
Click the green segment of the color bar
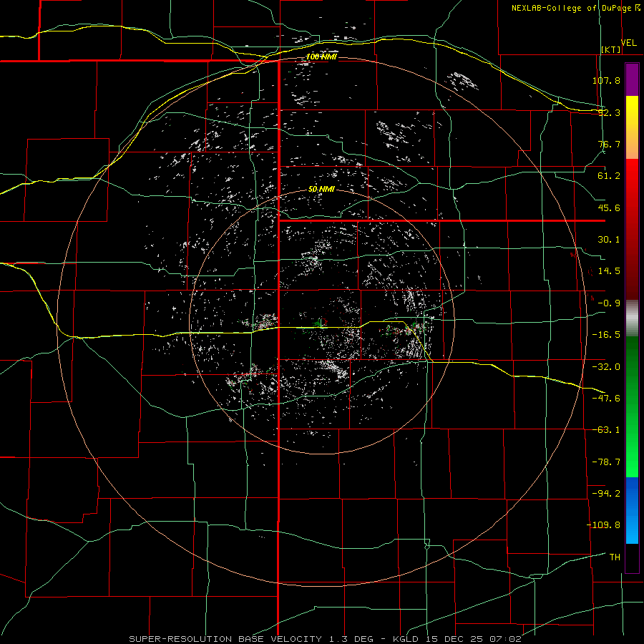click(632, 406)
